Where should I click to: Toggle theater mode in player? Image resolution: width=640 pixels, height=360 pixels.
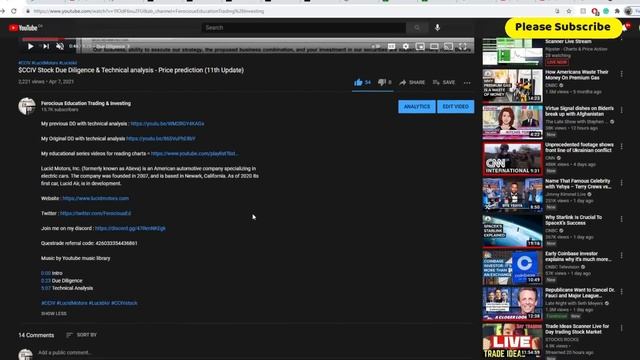pyautogui.click(x=434, y=47)
